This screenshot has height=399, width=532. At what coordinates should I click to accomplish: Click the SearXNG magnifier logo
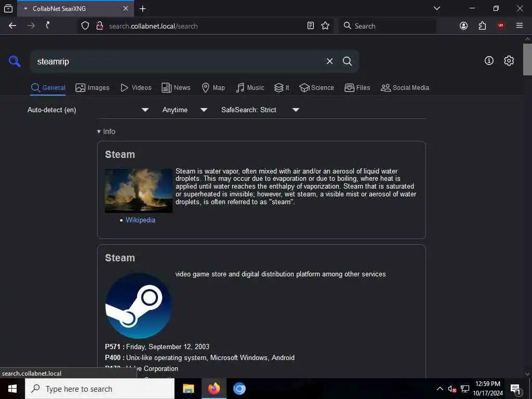tap(15, 61)
